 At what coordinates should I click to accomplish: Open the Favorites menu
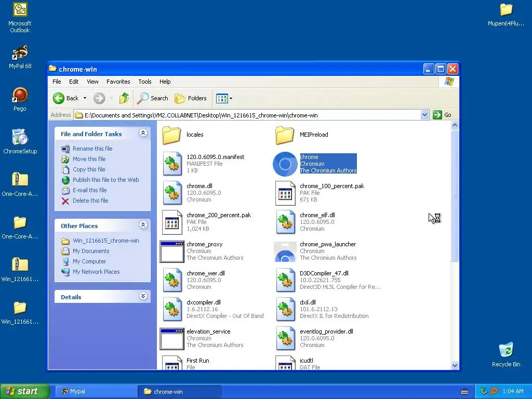(118, 82)
